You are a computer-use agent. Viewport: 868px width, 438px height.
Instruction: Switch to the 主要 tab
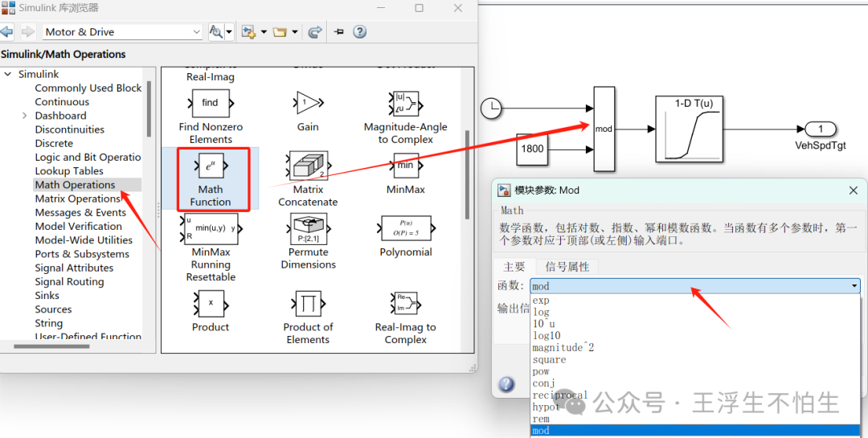[514, 267]
